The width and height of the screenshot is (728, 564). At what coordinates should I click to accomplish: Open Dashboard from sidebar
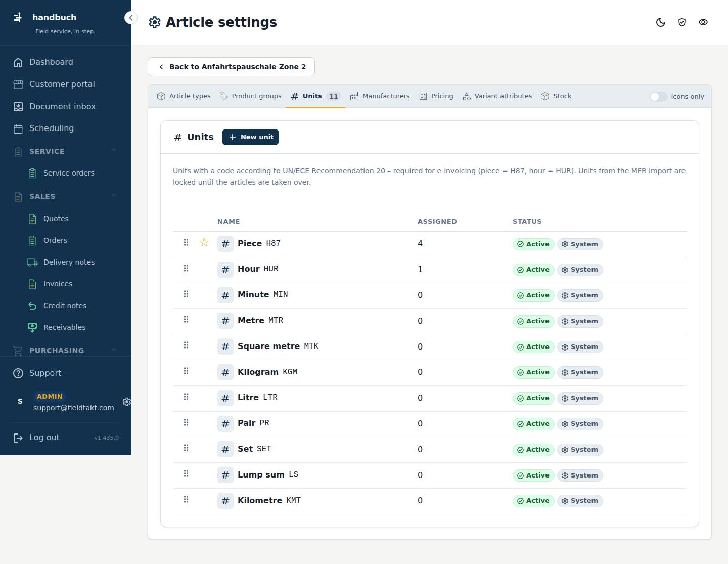(66, 62)
